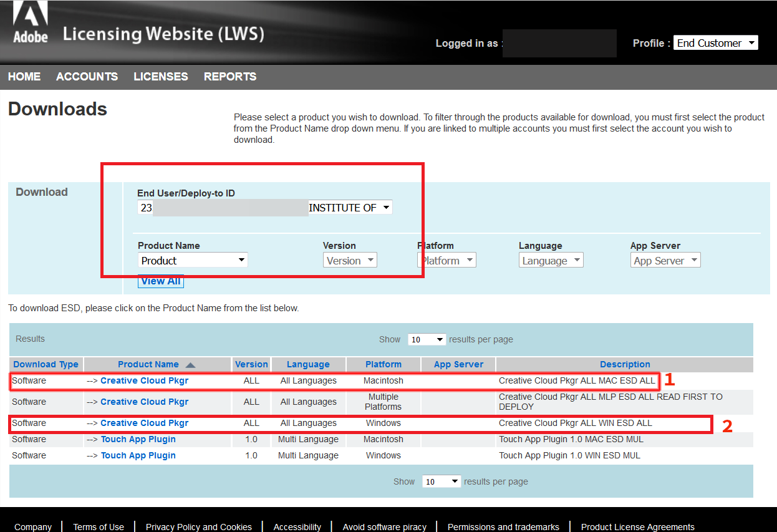Open the LICENSES menu
777x532 pixels.
(161, 77)
